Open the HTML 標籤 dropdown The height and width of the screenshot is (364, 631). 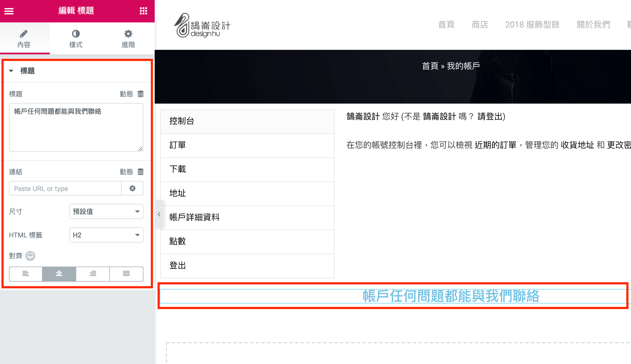click(x=106, y=235)
